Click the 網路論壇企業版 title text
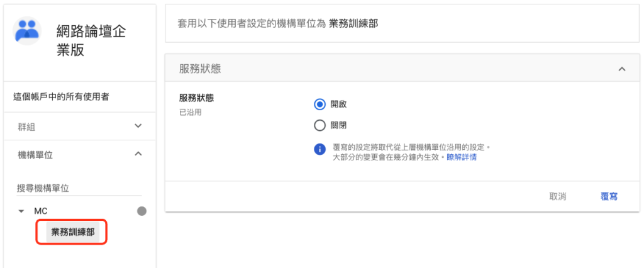Viewport: 644px width, 268px height. 91,41
